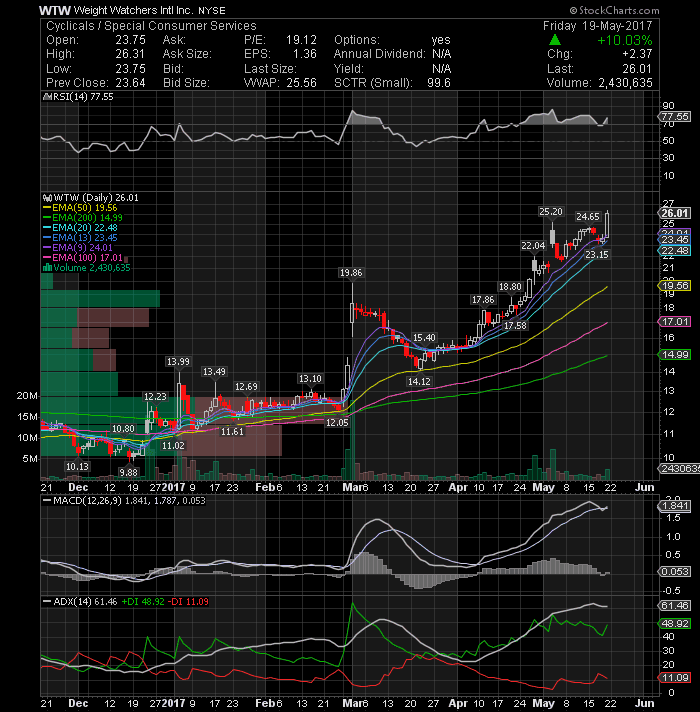Click the Volume 2,430,635 legend entry
Screen dimensions: 700x712
86,267
